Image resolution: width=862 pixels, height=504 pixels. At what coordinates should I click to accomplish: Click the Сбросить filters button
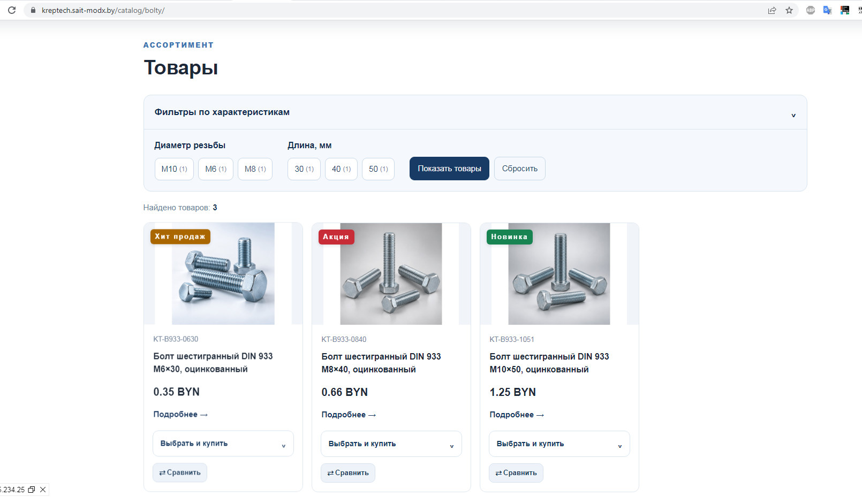pyautogui.click(x=520, y=169)
